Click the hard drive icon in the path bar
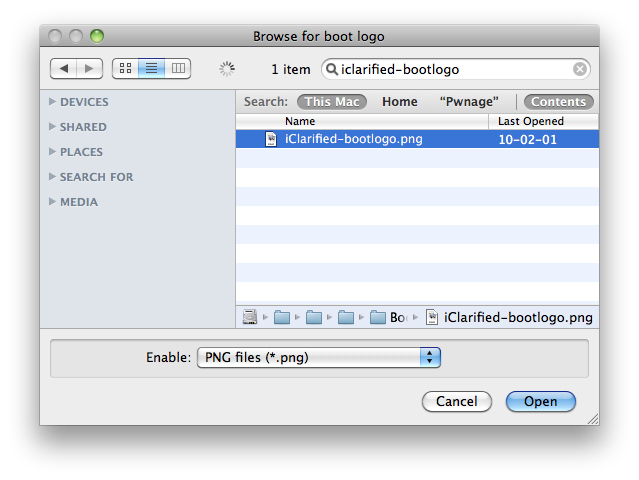Screen dimensions: 639x480 click(250, 317)
